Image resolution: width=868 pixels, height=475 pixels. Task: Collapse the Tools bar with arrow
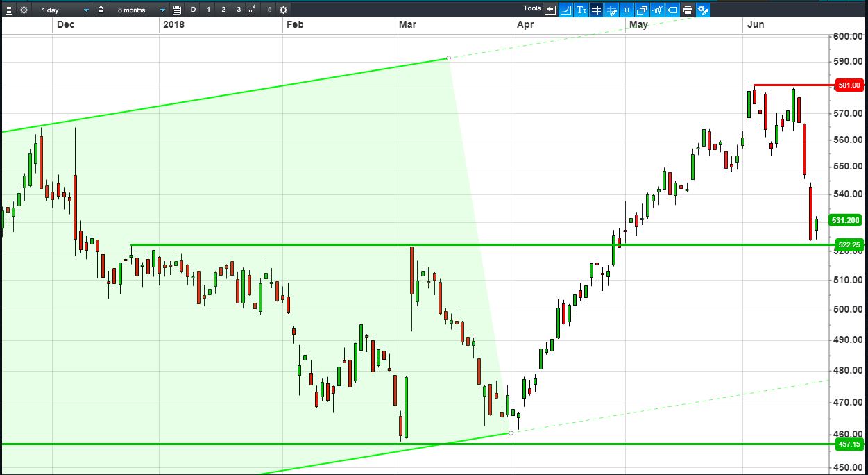click(x=550, y=10)
